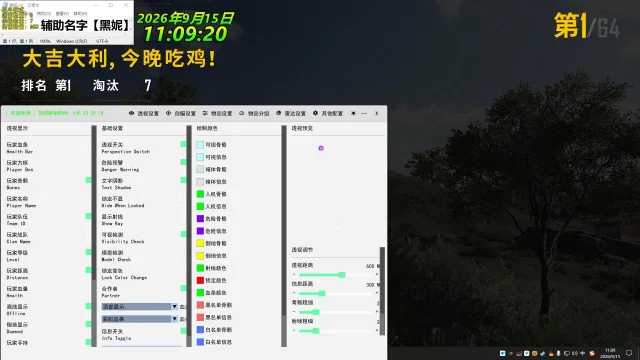Switch to the 自瞄设置 tab

[181, 113]
